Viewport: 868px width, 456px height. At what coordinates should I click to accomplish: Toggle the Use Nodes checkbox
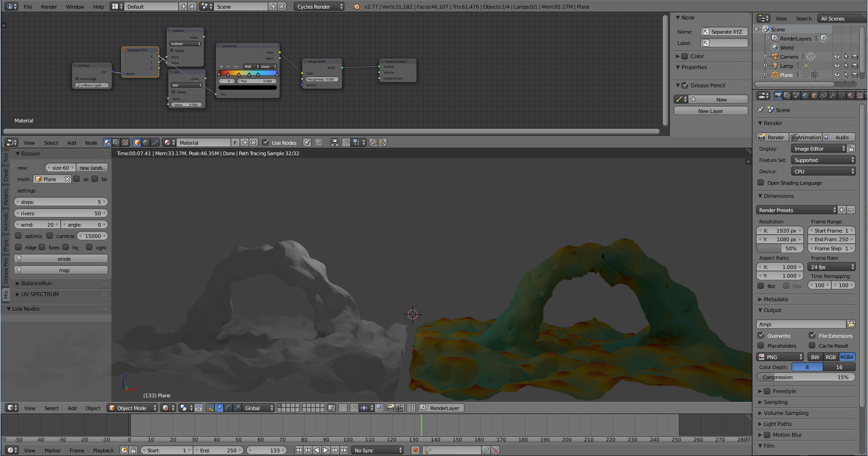coord(266,142)
